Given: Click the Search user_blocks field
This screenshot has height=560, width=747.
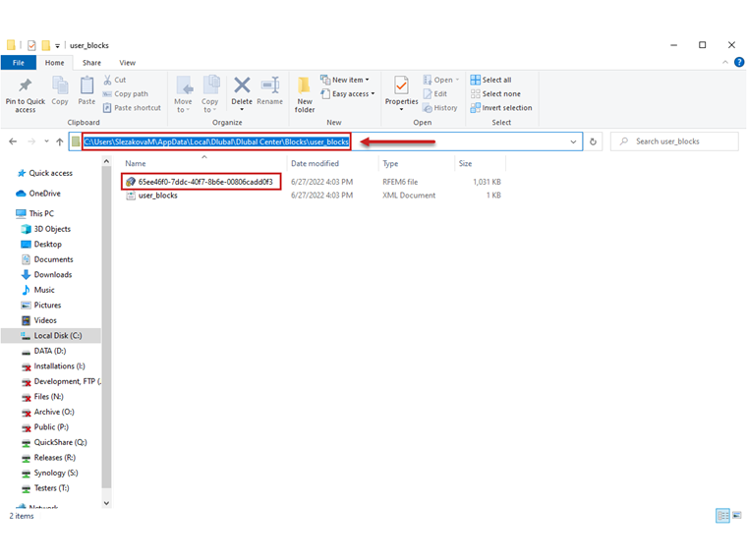Looking at the screenshot, I should 674,141.
